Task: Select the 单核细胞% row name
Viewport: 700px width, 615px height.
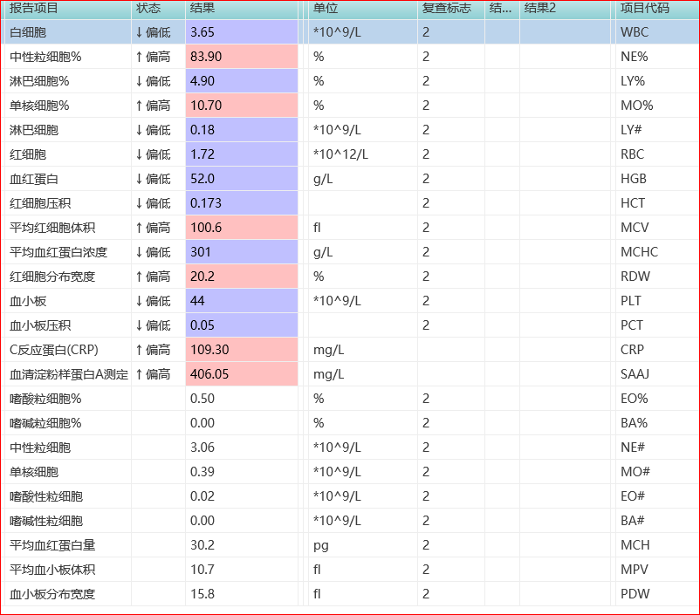Action: (x=40, y=106)
